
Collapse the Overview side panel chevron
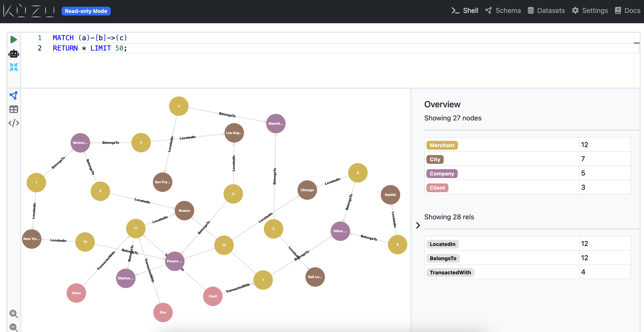coord(418,225)
